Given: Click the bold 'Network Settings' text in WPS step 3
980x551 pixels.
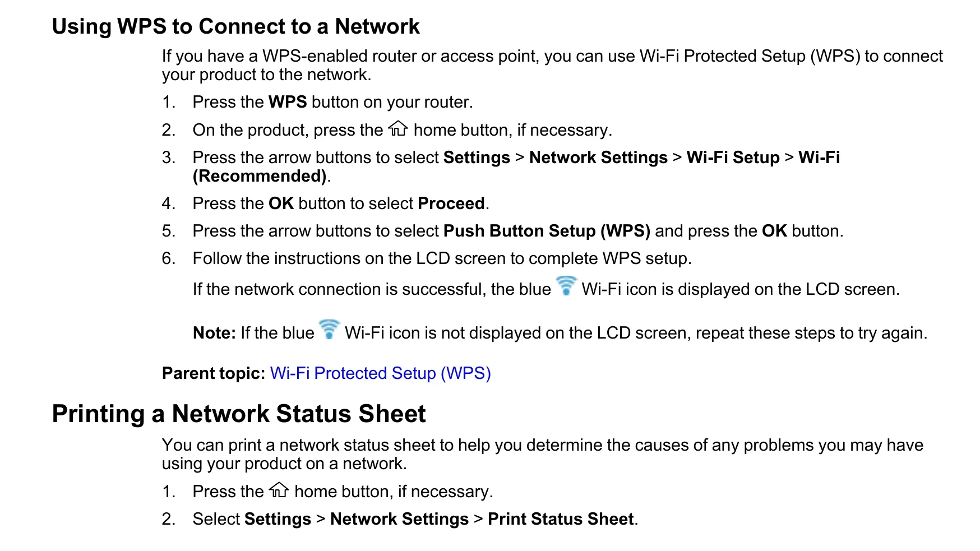Looking at the screenshot, I should [x=598, y=158].
